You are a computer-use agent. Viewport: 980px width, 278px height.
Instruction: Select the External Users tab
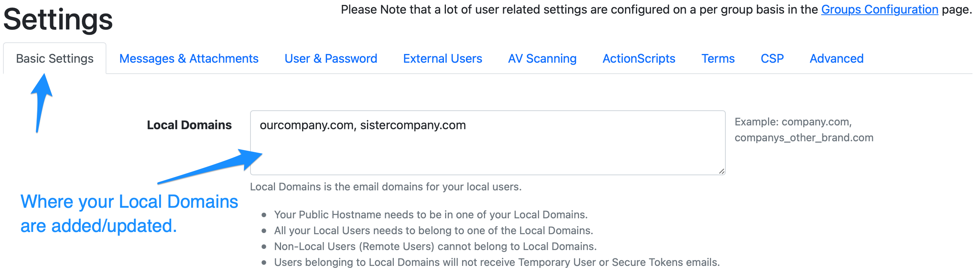[x=442, y=59]
